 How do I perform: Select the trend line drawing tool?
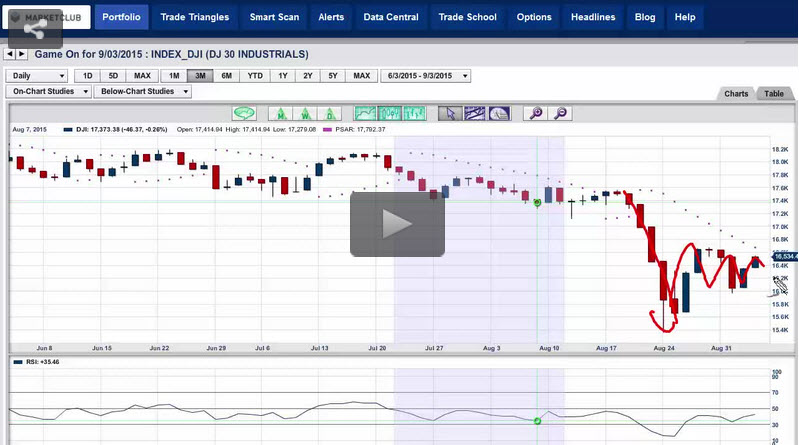(x=475, y=113)
